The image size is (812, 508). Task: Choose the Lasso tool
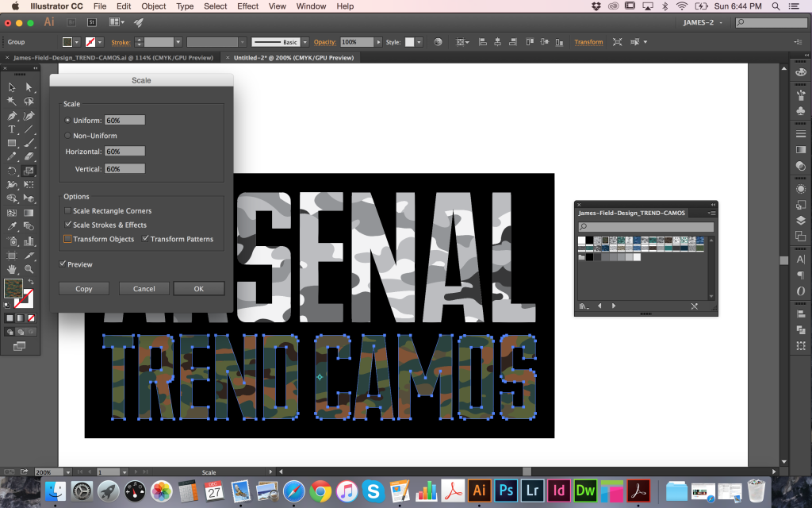[29, 101]
